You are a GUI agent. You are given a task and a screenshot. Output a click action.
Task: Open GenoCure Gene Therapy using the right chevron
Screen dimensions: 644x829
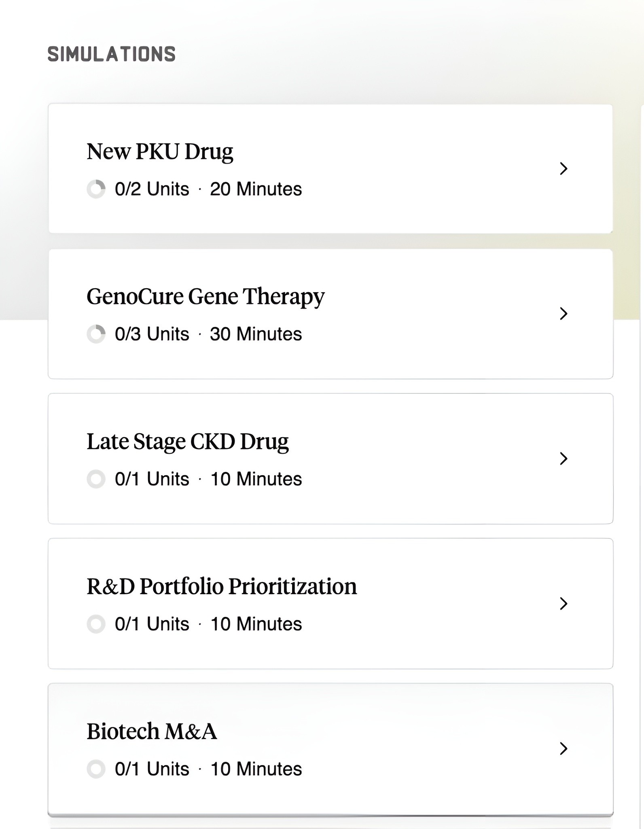[x=563, y=313]
